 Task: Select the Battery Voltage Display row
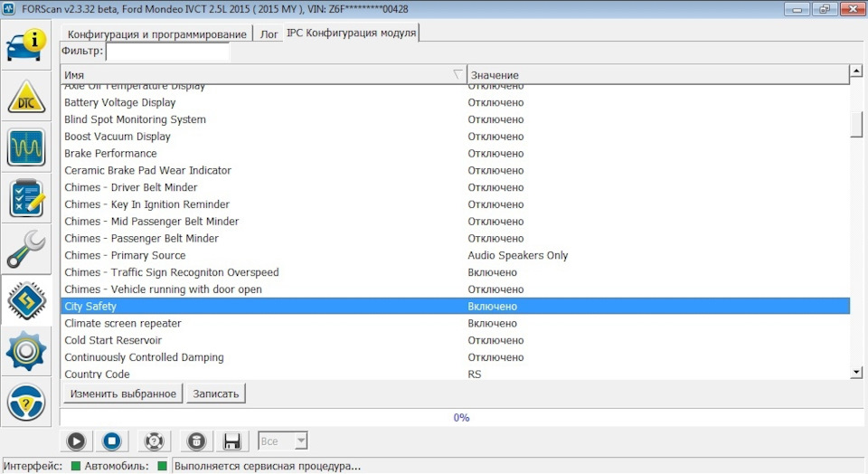point(455,102)
